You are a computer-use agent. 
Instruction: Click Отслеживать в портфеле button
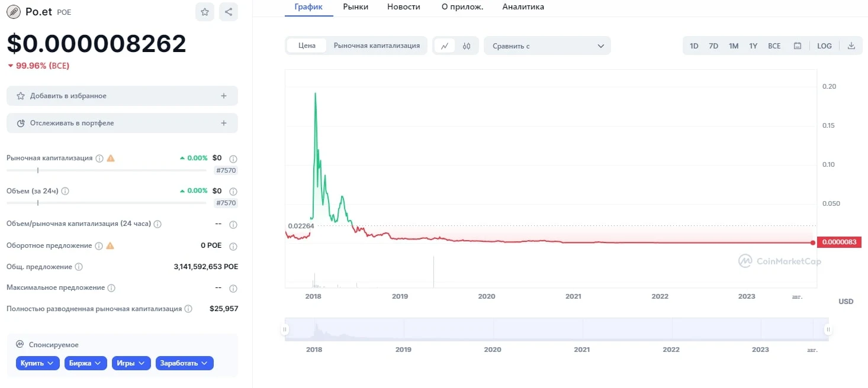click(x=122, y=123)
